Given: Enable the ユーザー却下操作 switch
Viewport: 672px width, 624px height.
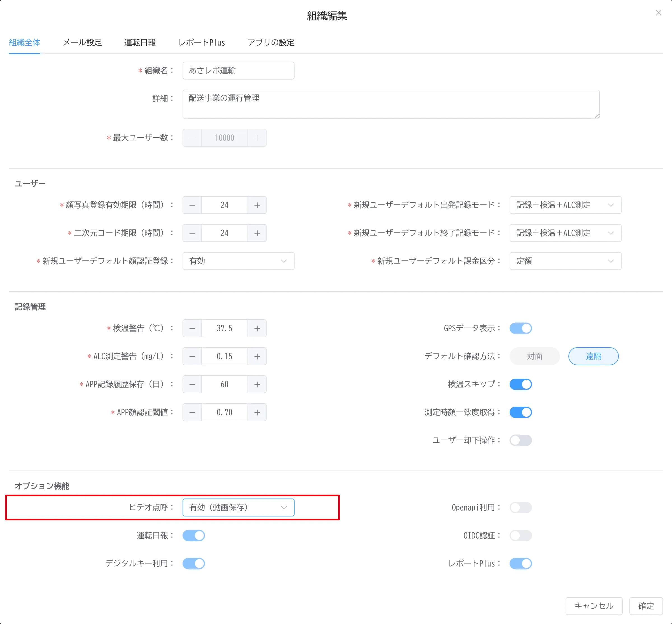Looking at the screenshot, I should pos(521,440).
